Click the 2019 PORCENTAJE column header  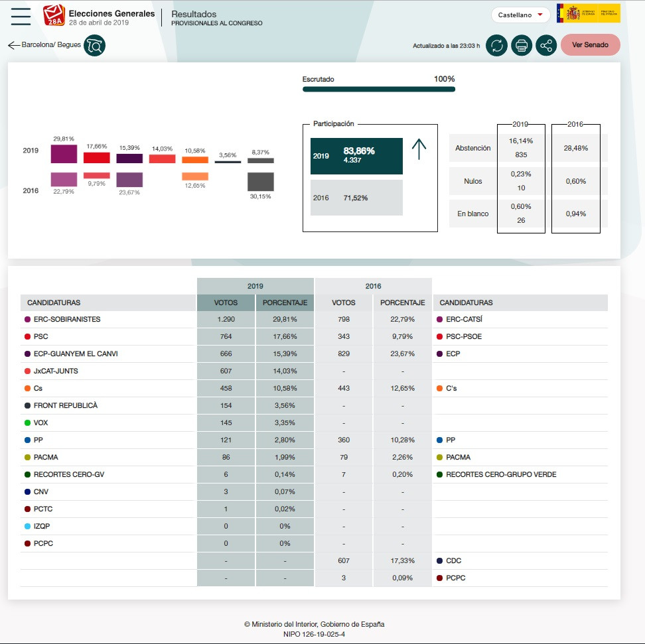click(x=285, y=302)
